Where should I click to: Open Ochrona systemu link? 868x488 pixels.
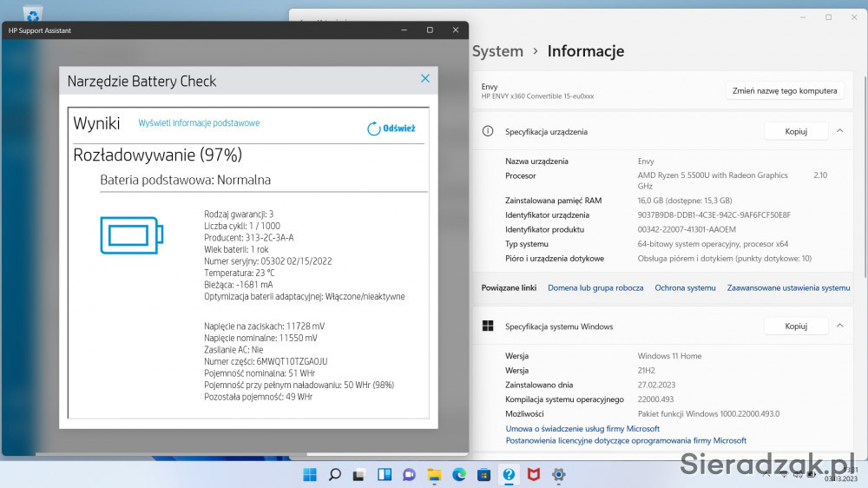(685, 288)
